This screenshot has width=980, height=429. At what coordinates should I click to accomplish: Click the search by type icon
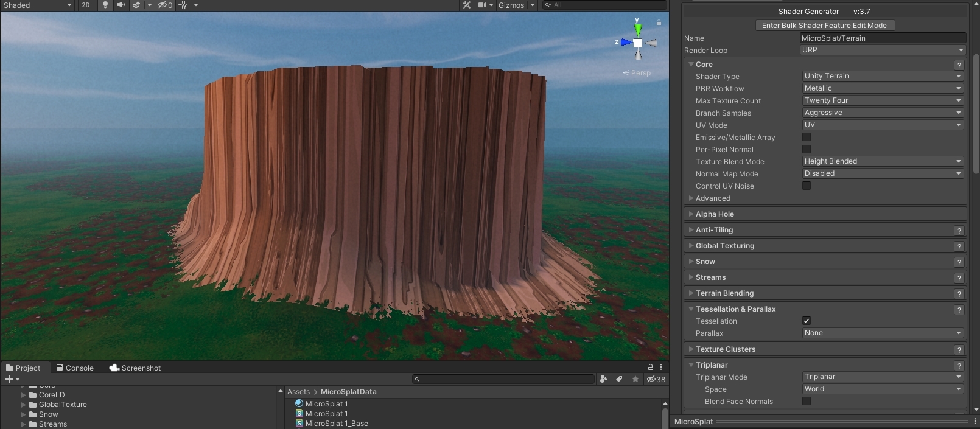point(603,379)
